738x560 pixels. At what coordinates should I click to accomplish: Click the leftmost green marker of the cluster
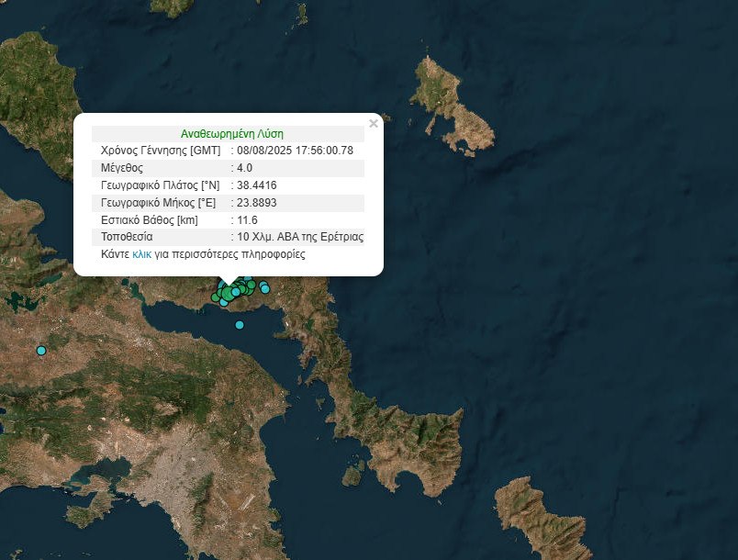click(215, 297)
